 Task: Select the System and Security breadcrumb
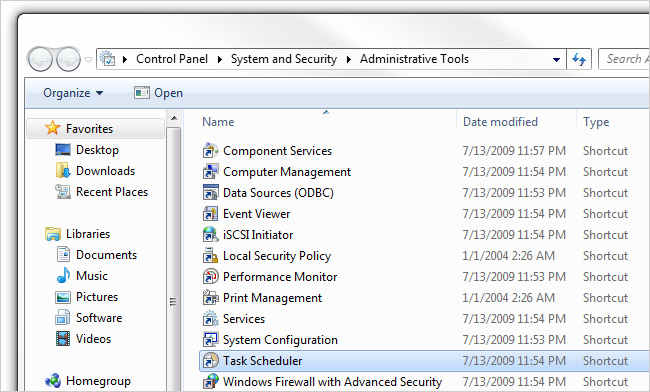[x=284, y=59]
